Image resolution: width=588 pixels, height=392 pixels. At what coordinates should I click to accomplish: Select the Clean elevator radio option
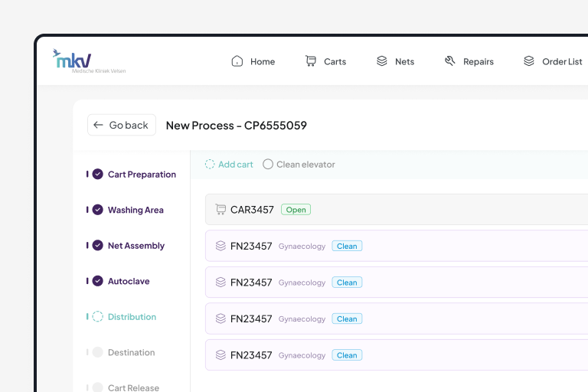point(268,165)
